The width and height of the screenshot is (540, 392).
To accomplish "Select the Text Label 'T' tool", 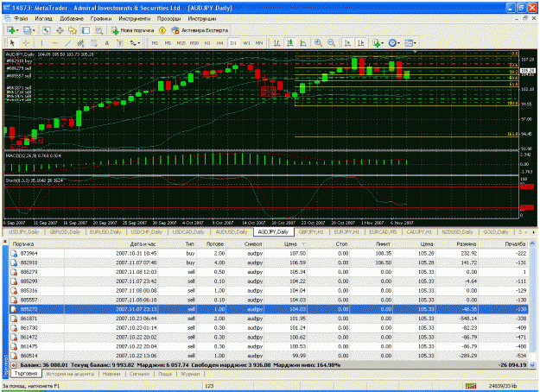I will click(119, 43).
